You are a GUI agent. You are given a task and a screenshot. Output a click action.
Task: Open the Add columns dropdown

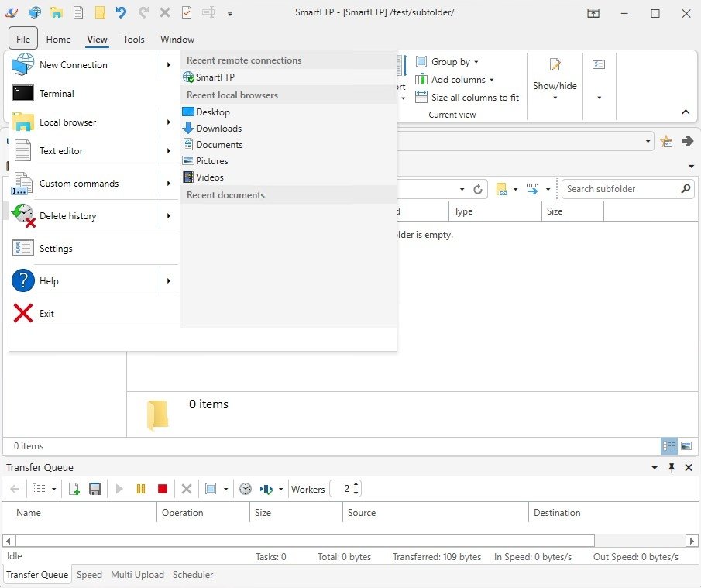coord(454,80)
